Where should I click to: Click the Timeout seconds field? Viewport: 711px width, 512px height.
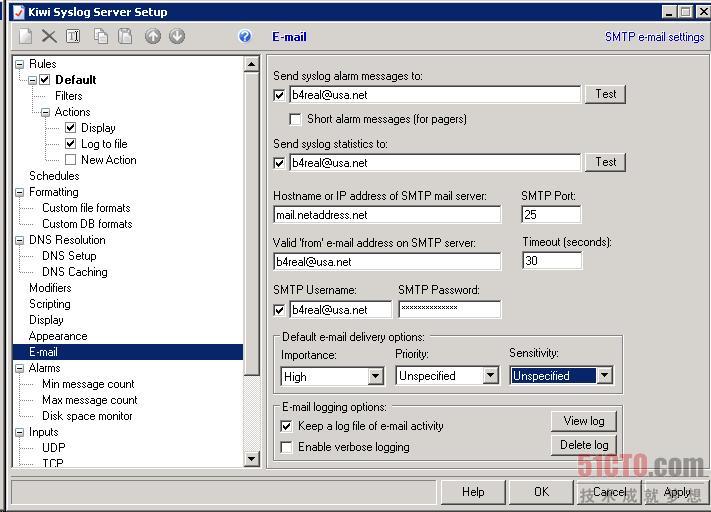[x=552, y=261]
